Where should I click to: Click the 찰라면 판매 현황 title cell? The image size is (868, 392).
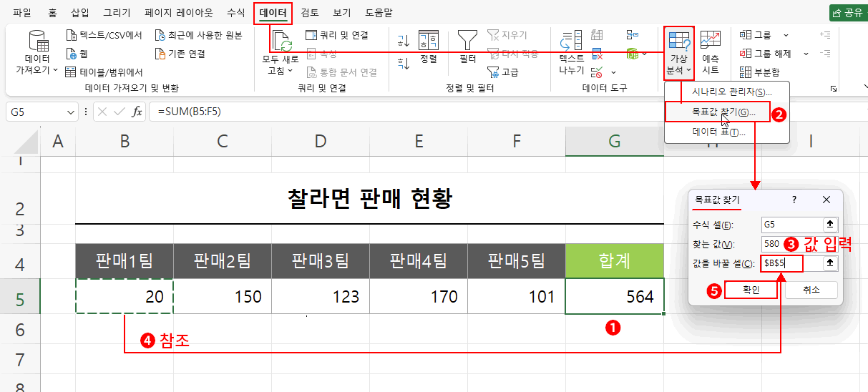(x=369, y=197)
